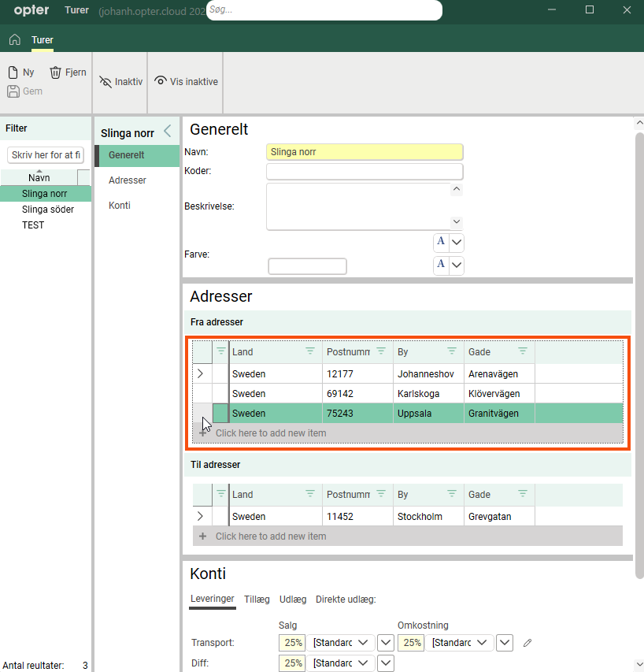Click the Koder input field
This screenshot has height=672, width=644.
click(365, 172)
